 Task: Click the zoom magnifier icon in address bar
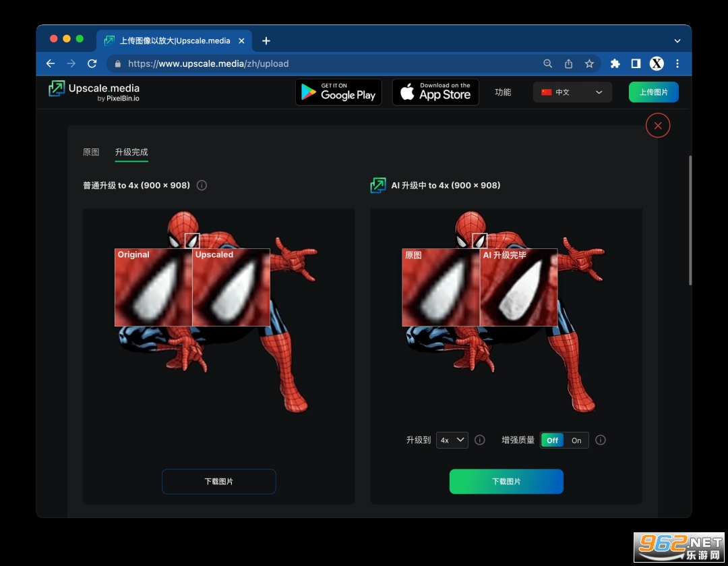point(548,63)
